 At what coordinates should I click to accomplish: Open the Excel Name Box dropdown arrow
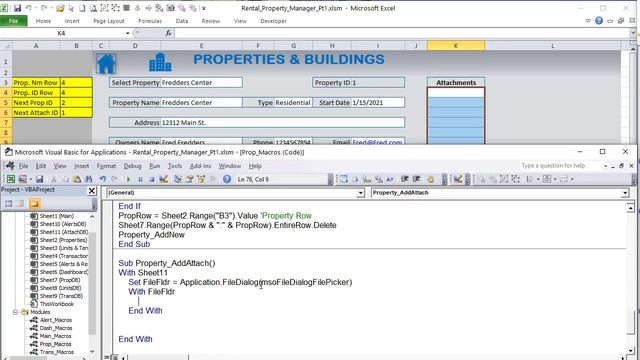(127, 33)
